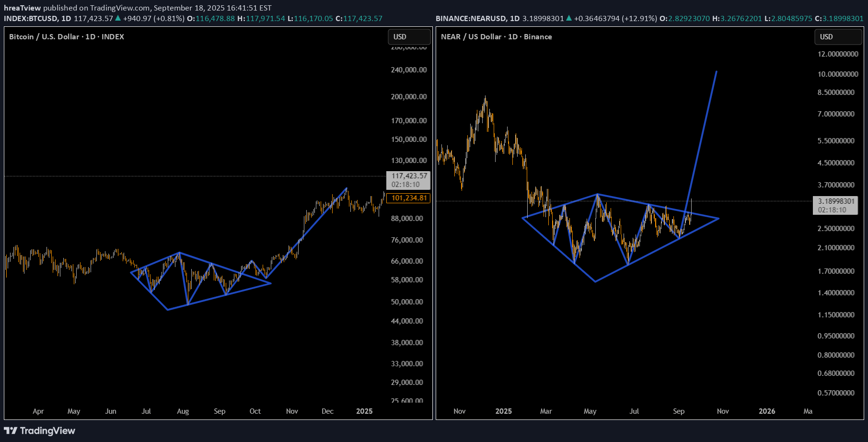This screenshot has width=868, height=442.
Task: Click the 170,000.00 price axis label
Action: [409, 121]
